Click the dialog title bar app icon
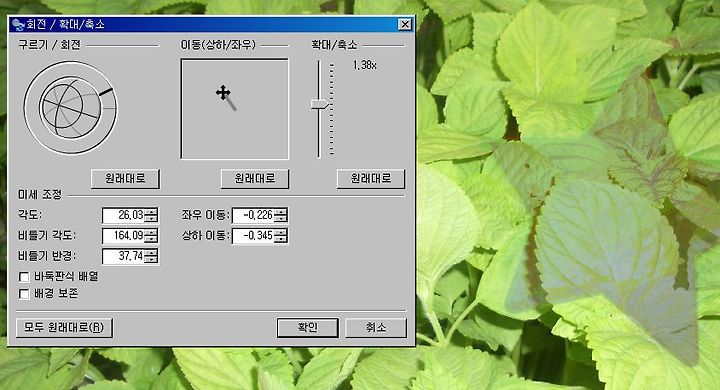Viewport: 720px width, 390px height. point(17,24)
